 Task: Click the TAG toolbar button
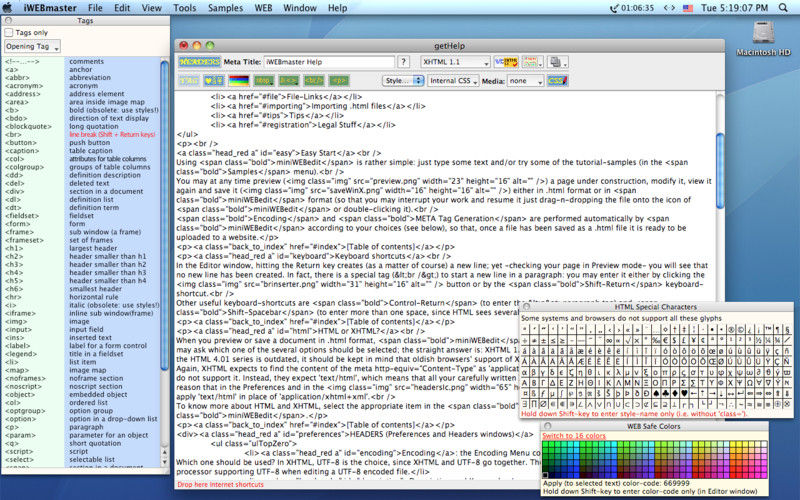pos(188,81)
